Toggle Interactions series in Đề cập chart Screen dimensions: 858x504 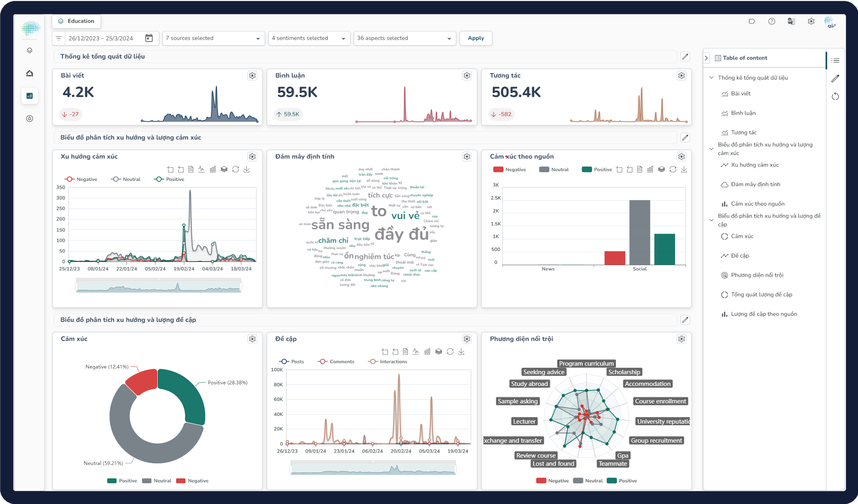click(387, 361)
